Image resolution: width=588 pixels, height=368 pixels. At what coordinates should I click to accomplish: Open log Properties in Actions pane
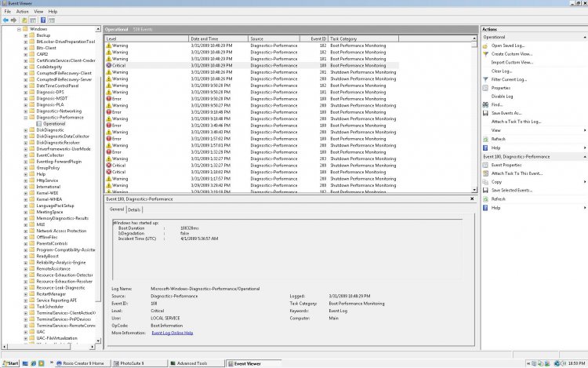coord(501,88)
